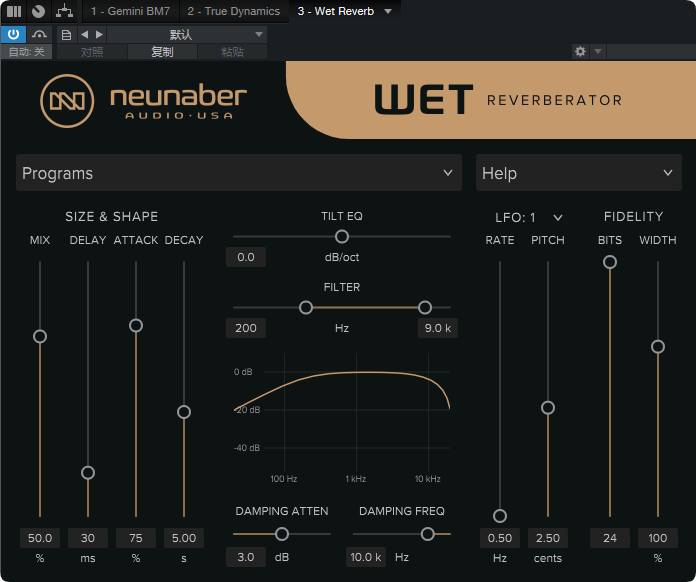Click the sidechain curve icon
The image size is (696, 582).
(x=40, y=35)
